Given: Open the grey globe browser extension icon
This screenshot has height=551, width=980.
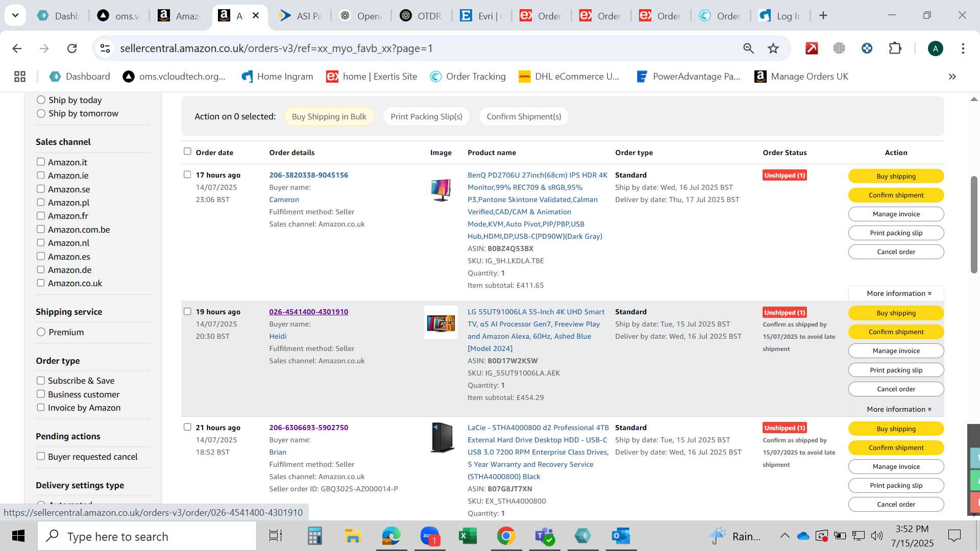Looking at the screenshot, I should [x=839, y=48].
